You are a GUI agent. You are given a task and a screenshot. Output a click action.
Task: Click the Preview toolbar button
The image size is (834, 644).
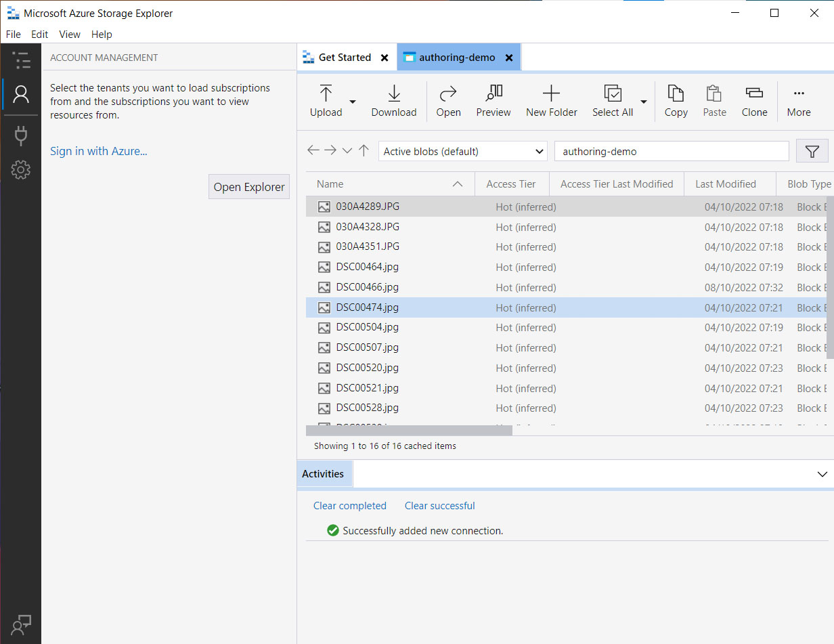coord(493,102)
